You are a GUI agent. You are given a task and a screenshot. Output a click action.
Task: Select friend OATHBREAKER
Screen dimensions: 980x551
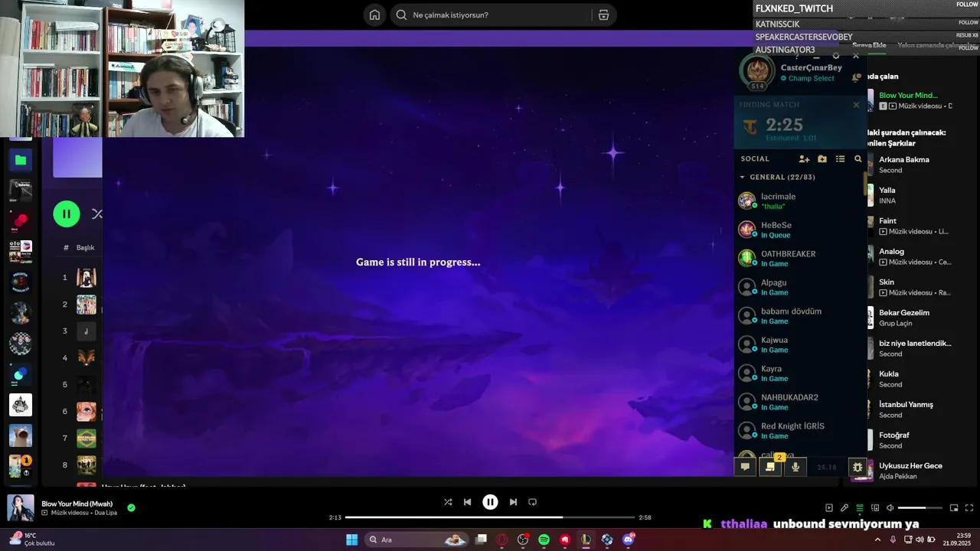800,258
